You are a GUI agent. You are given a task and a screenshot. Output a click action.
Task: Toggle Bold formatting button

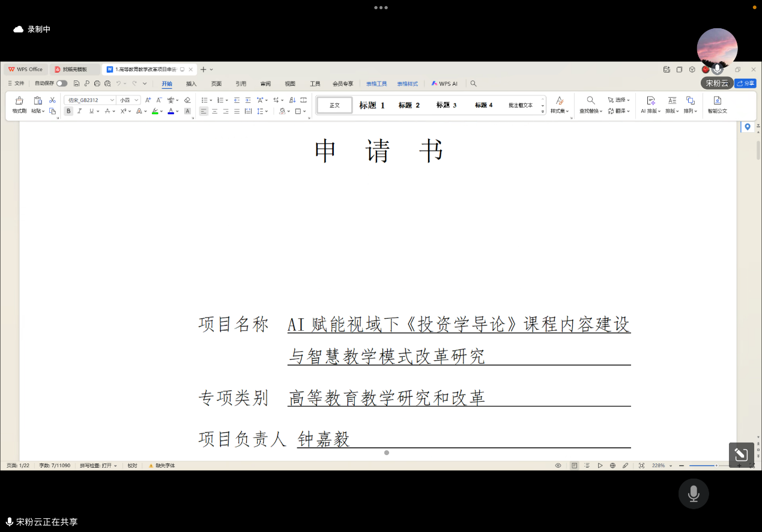pos(68,111)
